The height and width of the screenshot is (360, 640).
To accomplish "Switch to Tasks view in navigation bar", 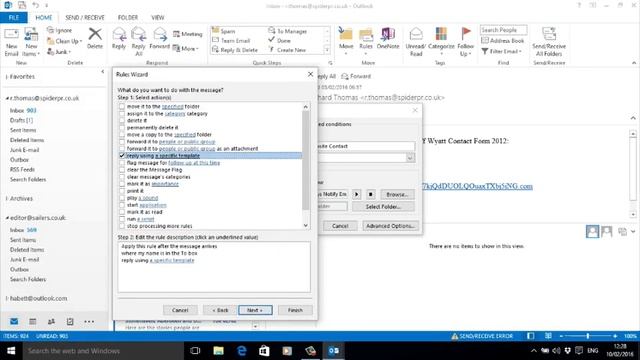I will 70,322.
